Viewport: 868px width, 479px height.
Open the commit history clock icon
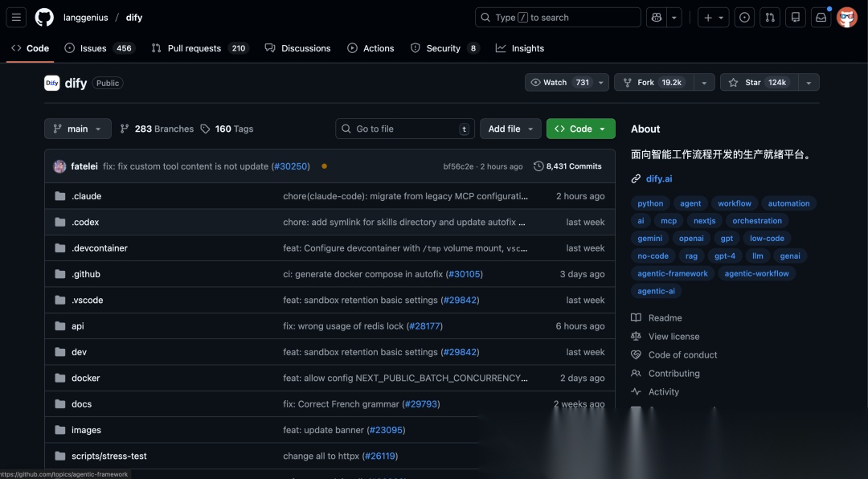(x=538, y=166)
